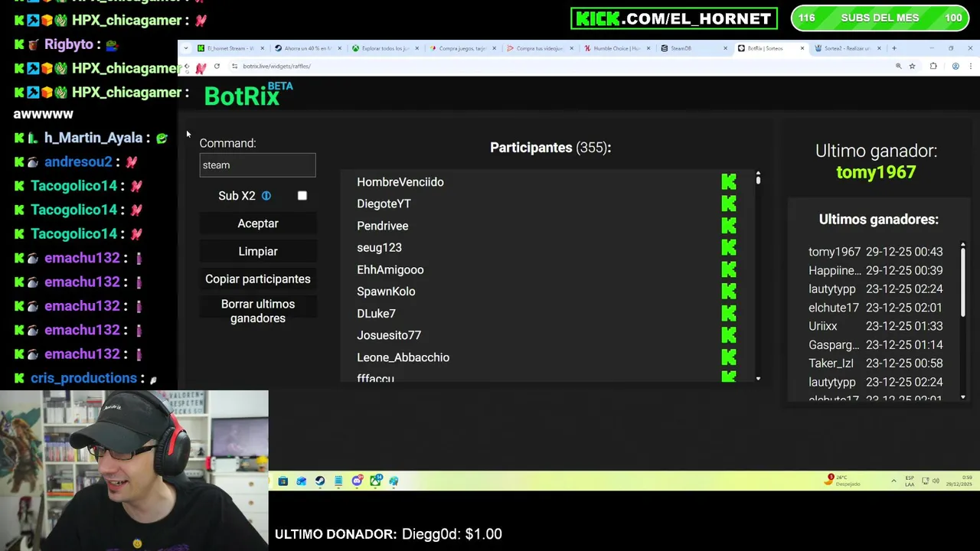
Task: Click the Sub X2 info icon
Action: [x=266, y=196]
